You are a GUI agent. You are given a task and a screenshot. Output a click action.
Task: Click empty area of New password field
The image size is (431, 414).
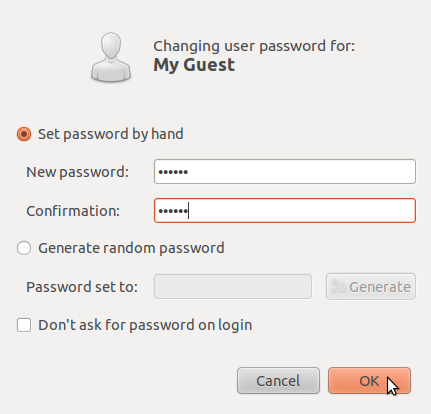(x=300, y=172)
